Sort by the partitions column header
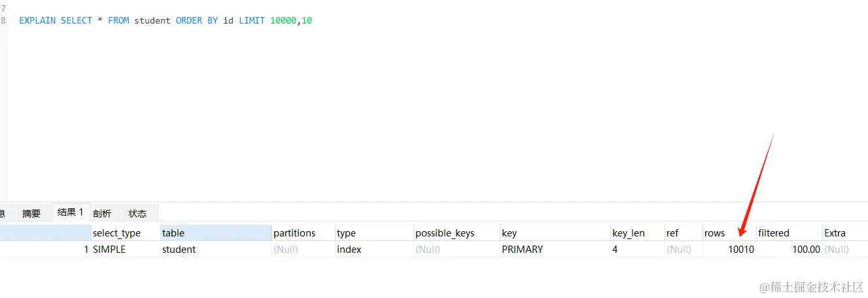Screen dimensions: 868x298 tap(294, 233)
